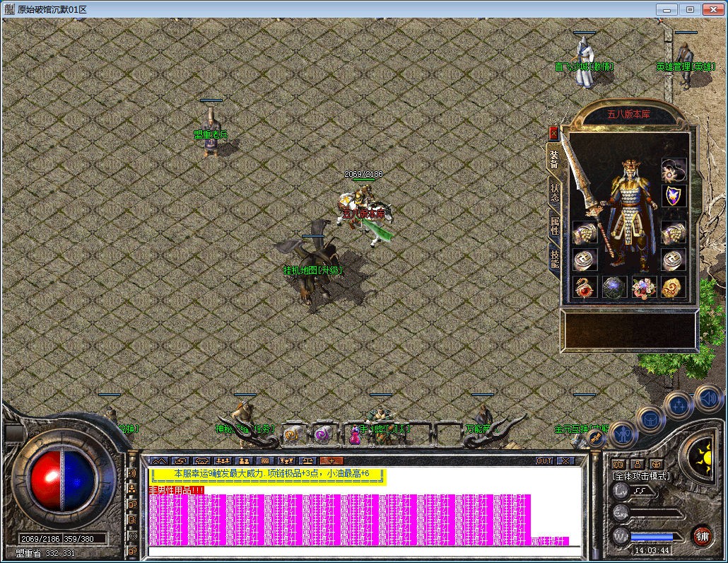Click the chat text input field
The width and height of the screenshot is (728, 563).
point(365,552)
